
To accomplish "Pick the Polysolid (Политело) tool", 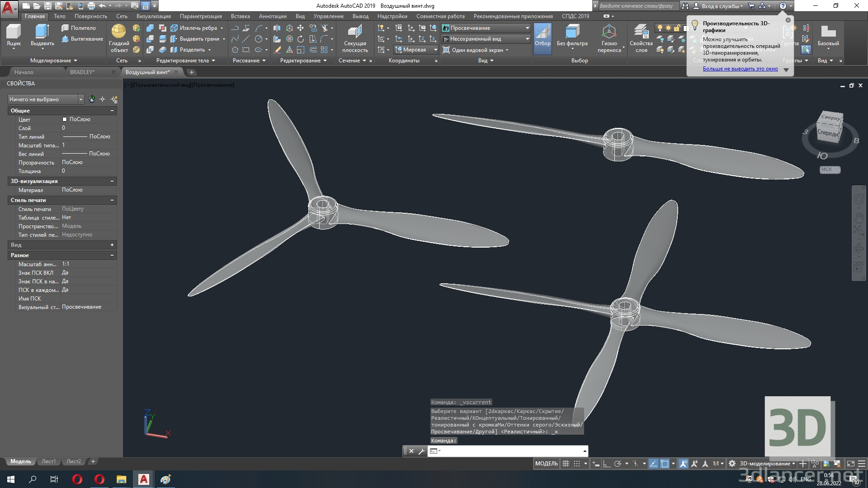I will coord(79,28).
